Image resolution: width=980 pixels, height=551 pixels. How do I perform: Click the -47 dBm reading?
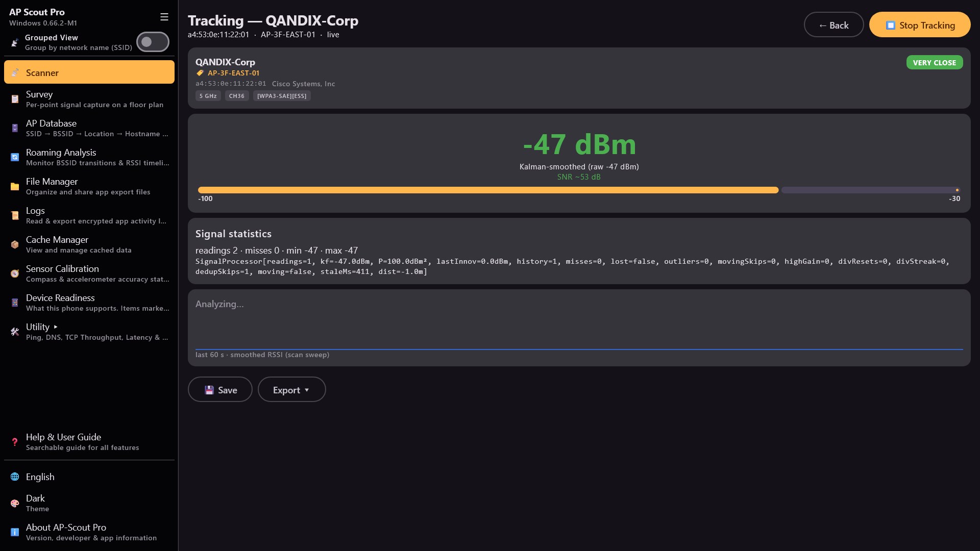(x=579, y=144)
